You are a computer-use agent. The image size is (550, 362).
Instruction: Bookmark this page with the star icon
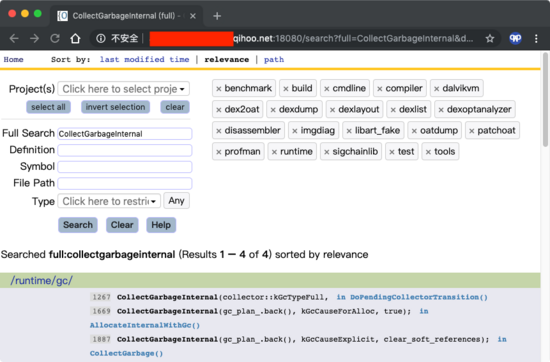(490, 38)
